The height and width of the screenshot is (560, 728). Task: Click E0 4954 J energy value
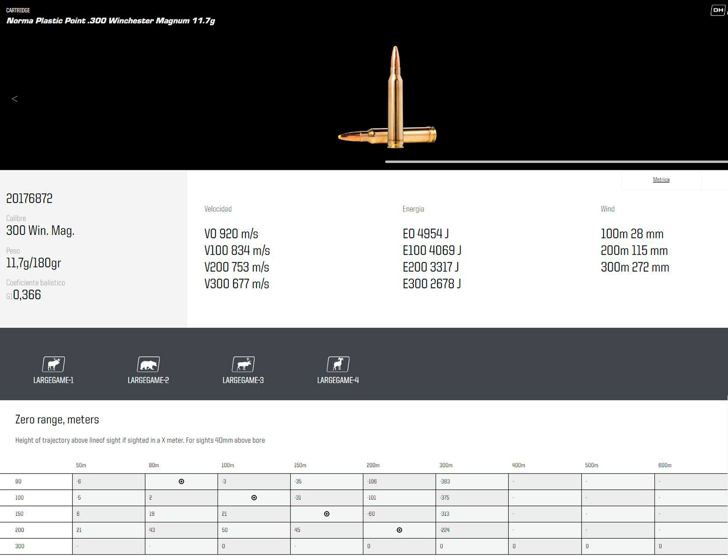(x=426, y=234)
